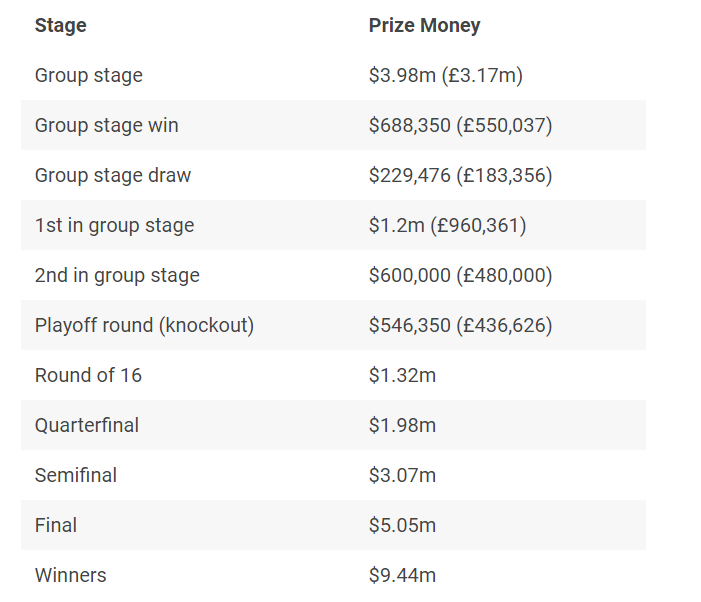Click the $3.98m (£3.17m) prize value
Viewport: 701px width, 602px height.
point(446,75)
